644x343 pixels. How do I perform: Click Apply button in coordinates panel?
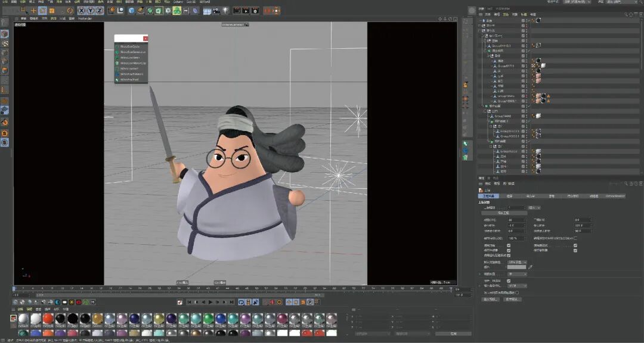tap(453, 333)
